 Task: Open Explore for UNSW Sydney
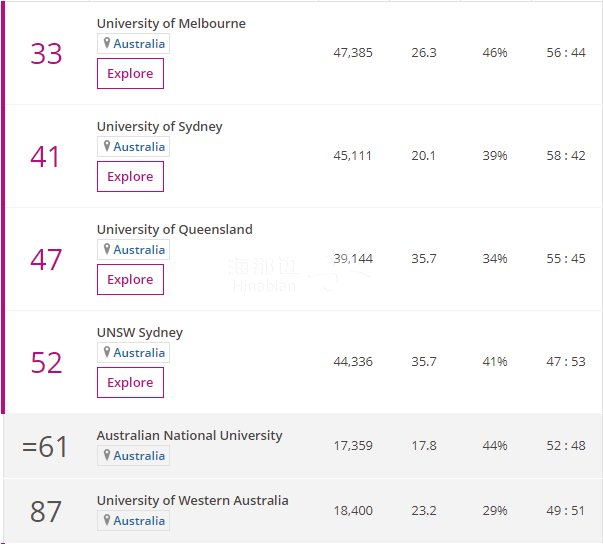tap(130, 383)
